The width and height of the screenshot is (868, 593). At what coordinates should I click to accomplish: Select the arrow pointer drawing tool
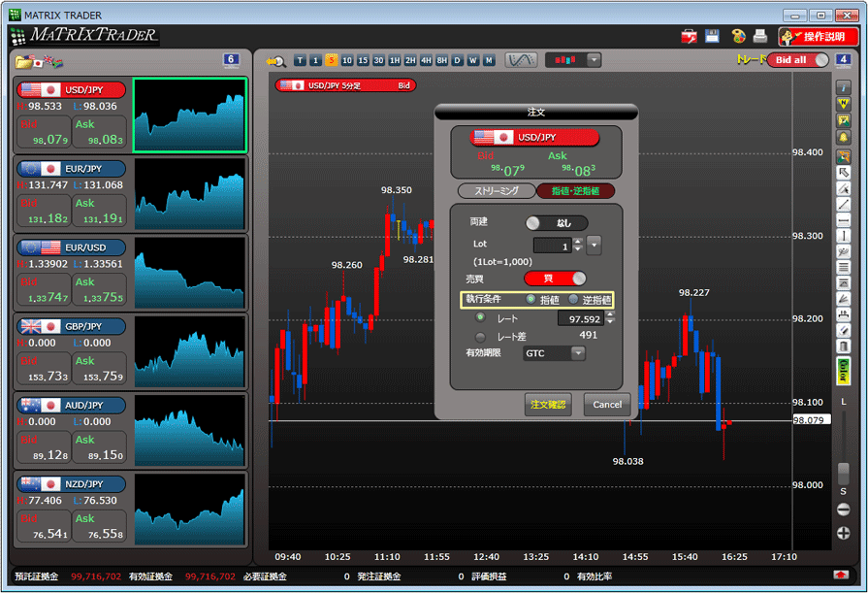[x=843, y=173]
